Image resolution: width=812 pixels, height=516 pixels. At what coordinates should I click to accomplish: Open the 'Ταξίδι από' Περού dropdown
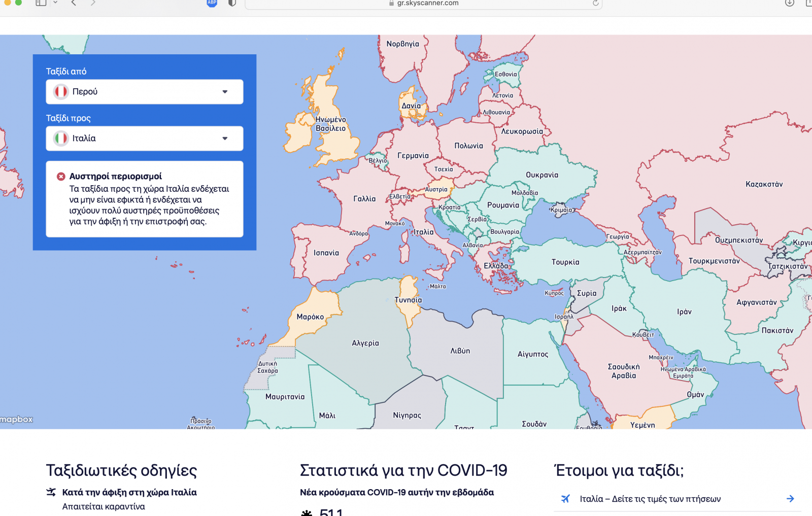pos(145,92)
